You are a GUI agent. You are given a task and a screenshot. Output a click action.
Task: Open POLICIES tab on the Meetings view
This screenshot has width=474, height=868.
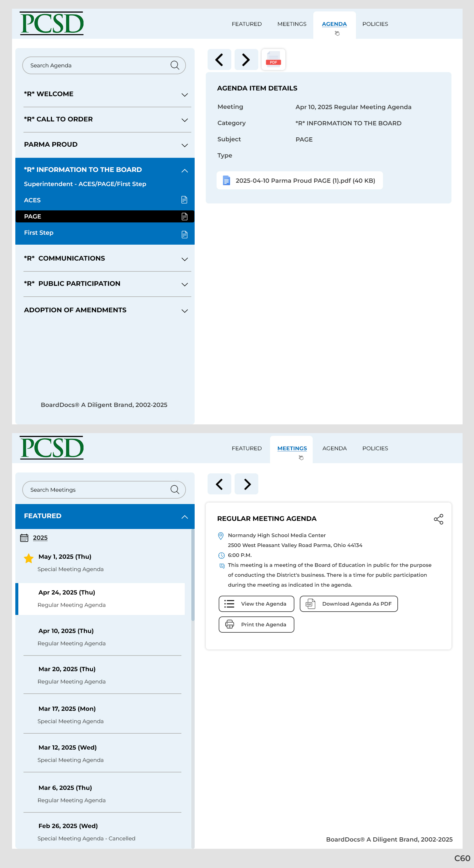tap(375, 448)
